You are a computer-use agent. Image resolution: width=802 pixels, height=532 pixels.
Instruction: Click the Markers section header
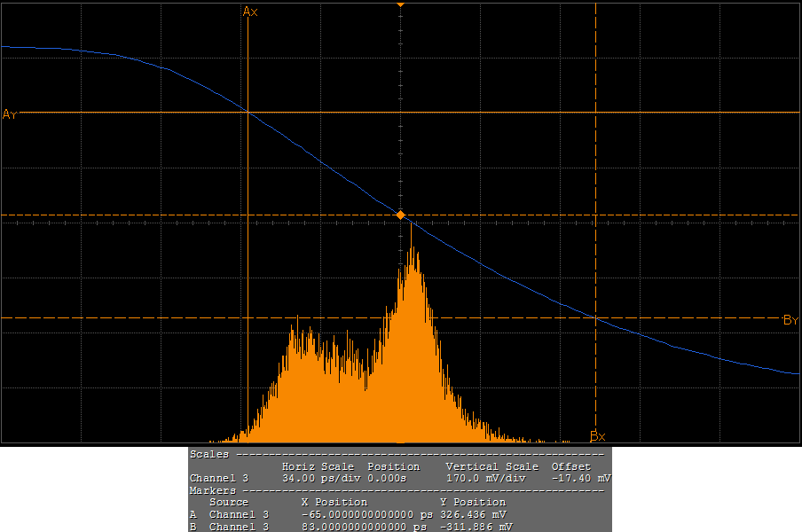(213, 490)
